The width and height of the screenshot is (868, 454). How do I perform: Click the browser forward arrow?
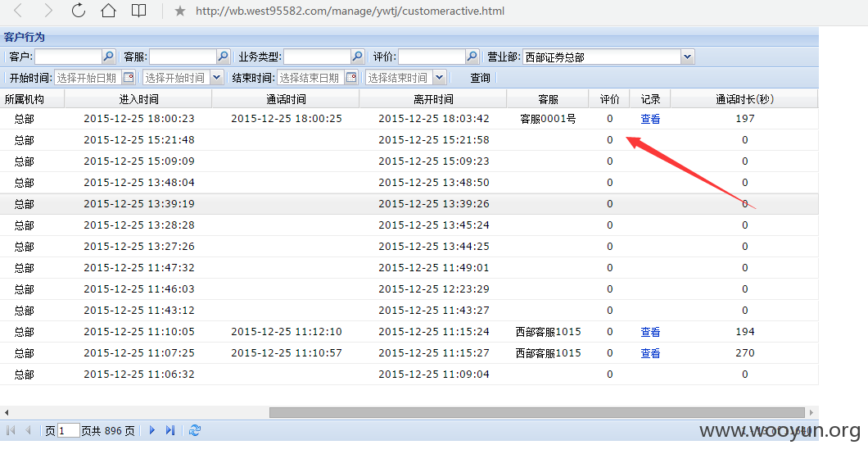tap(48, 11)
